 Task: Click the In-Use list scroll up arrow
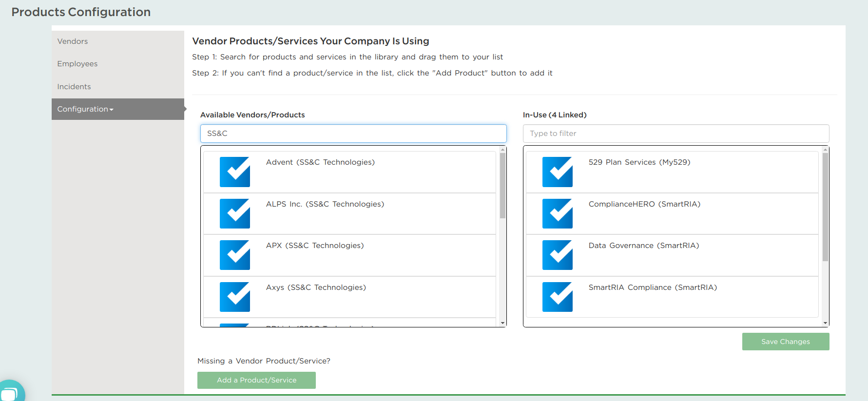point(826,150)
